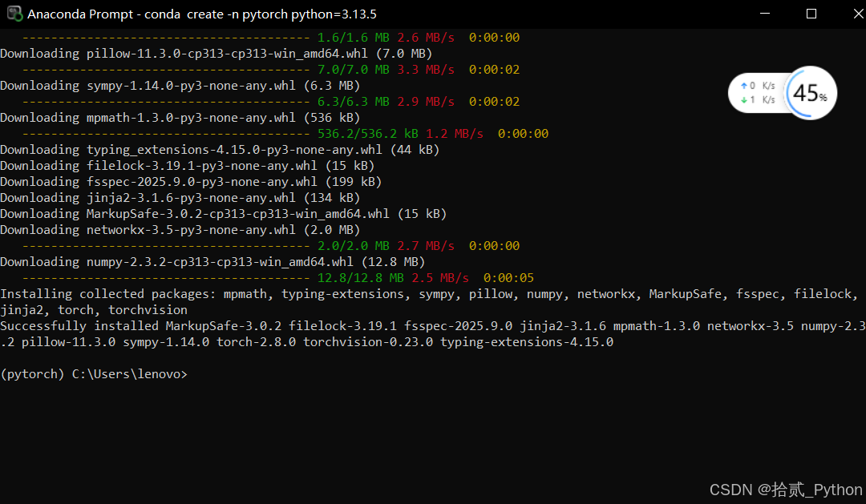Click the '1.6/1.6 MB' progress value
This screenshot has height=504, width=866.
[x=354, y=38]
